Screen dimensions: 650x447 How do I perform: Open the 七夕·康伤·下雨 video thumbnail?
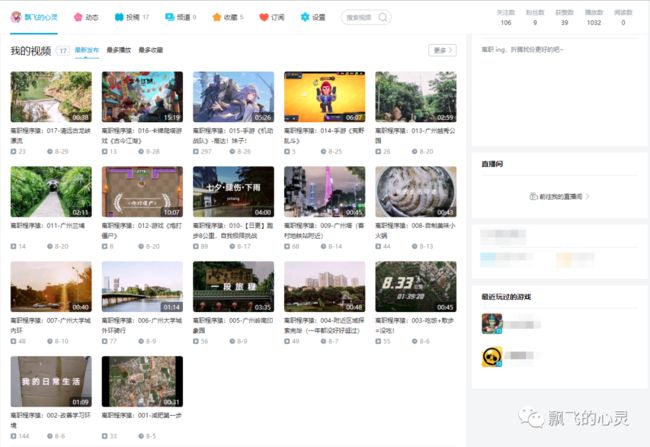tap(233, 192)
